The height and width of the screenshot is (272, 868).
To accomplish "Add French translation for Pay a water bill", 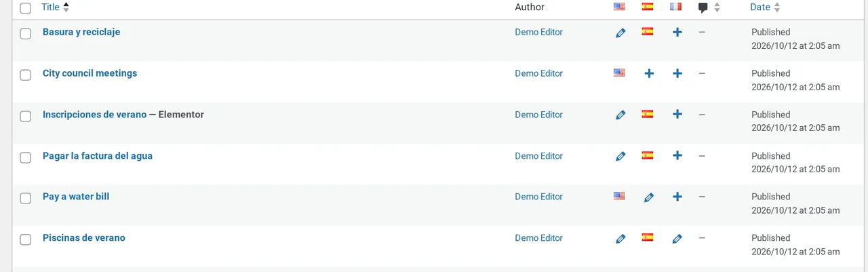I will [x=677, y=197].
